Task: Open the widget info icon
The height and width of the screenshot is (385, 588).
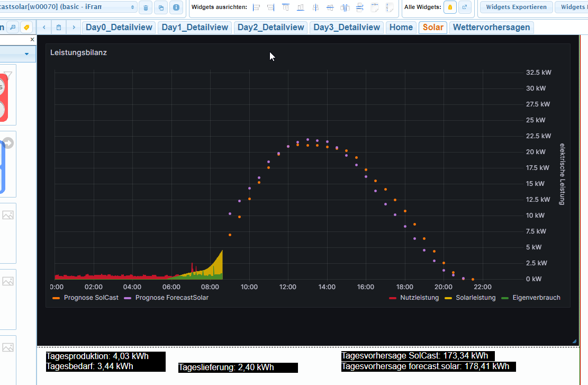Action: [x=176, y=7]
